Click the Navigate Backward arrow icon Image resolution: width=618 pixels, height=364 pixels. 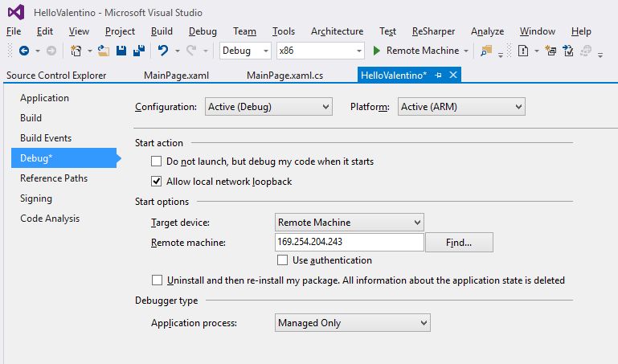tap(23, 51)
